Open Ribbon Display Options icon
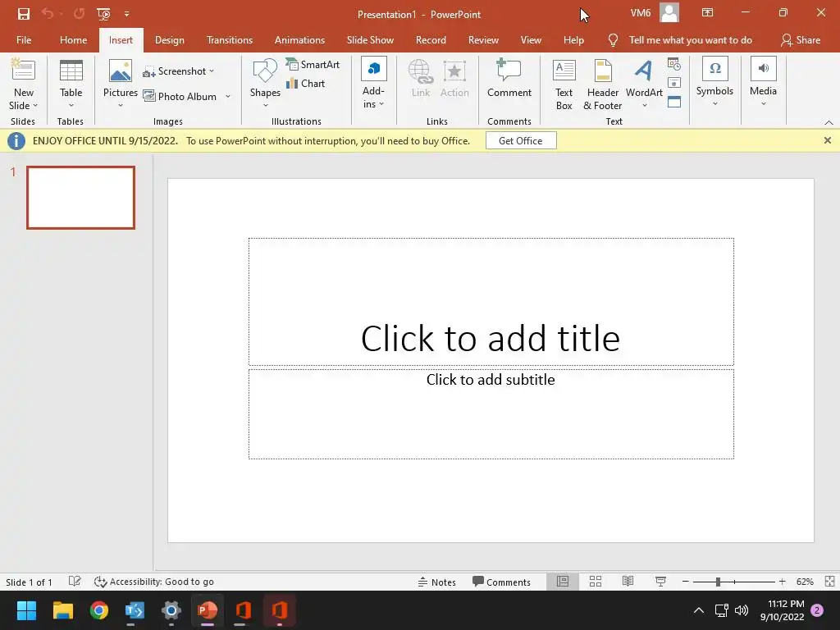The width and height of the screenshot is (840, 630). tap(707, 12)
